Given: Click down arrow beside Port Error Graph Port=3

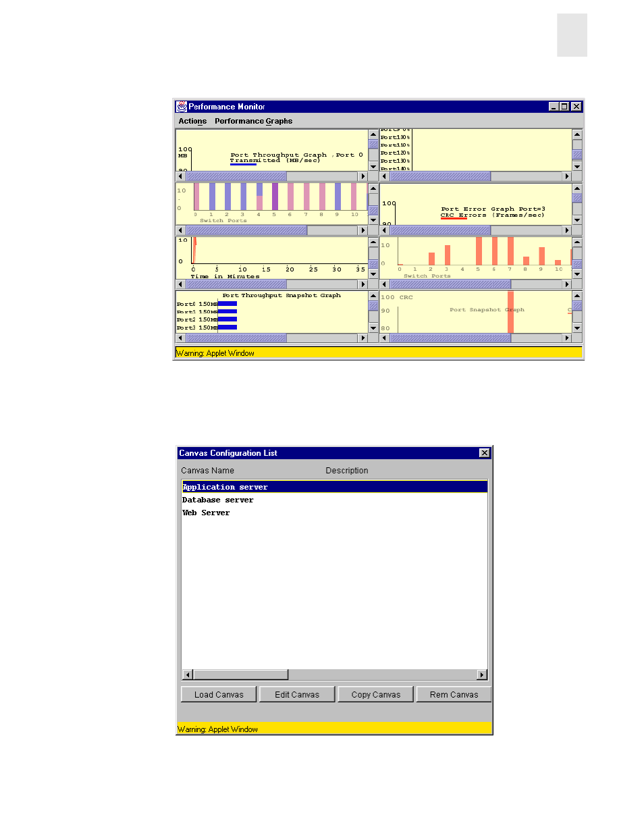Looking at the screenshot, I should click(x=577, y=220).
